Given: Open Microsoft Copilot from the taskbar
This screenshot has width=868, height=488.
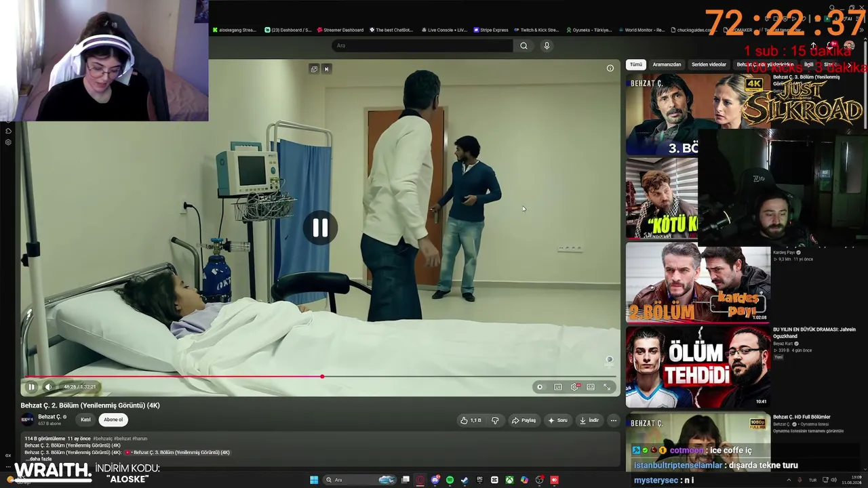Looking at the screenshot, I should pyautogui.click(x=524, y=480).
